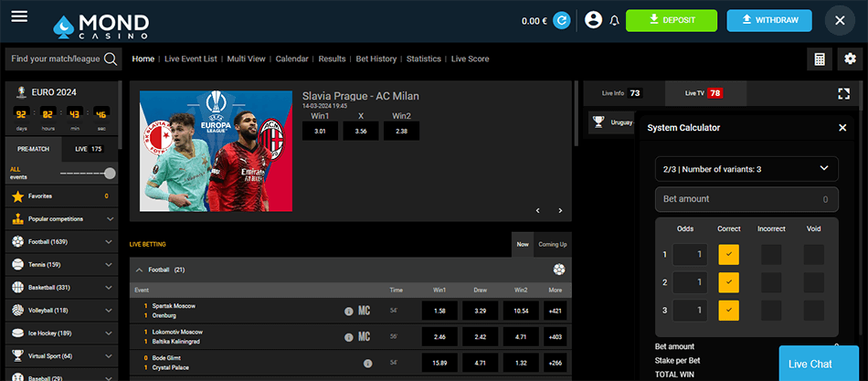This screenshot has height=381, width=868.
Task: Click the Tennis ball icon
Action: [17, 265]
